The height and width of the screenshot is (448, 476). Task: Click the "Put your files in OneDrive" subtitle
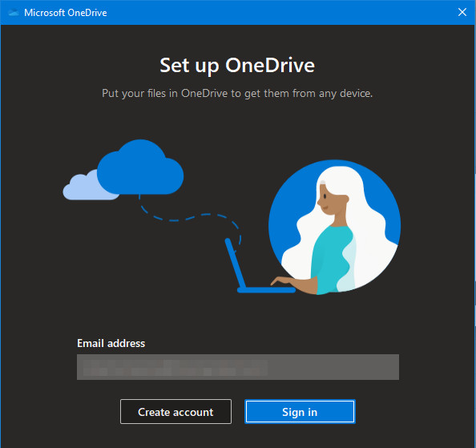point(237,93)
